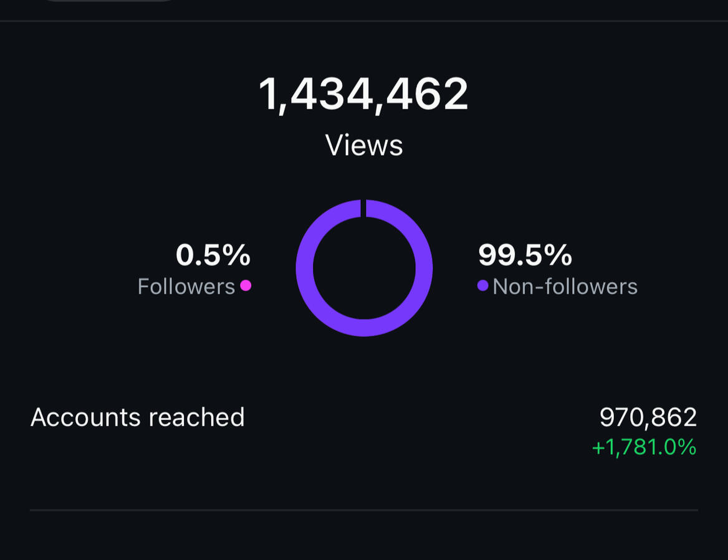Select the 0.5% followers percentage
Screen dimensions: 728x560
coord(213,255)
